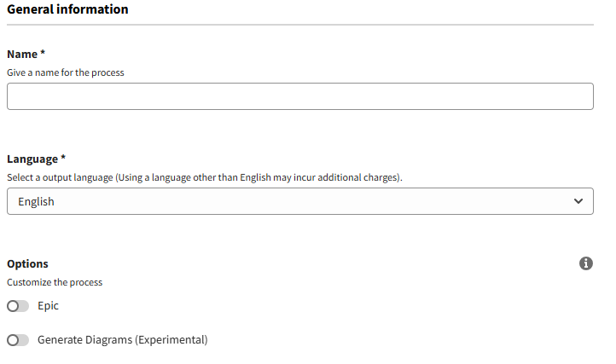
Task: Click the "Name" field label
Action: (x=21, y=54)
